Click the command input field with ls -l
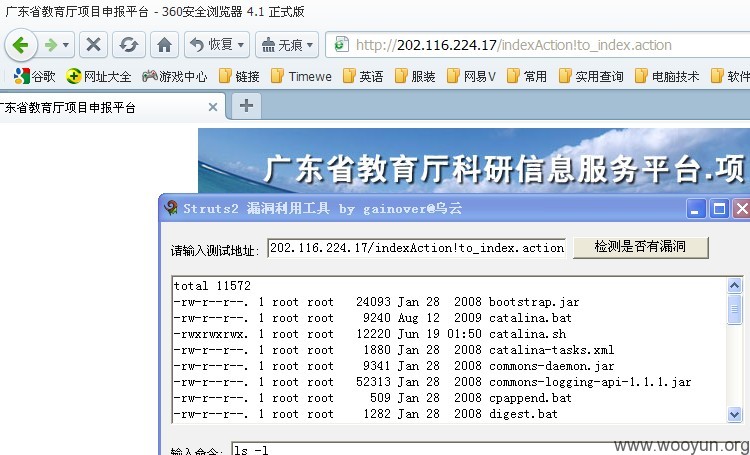750x455 pixels. (490, 449)
